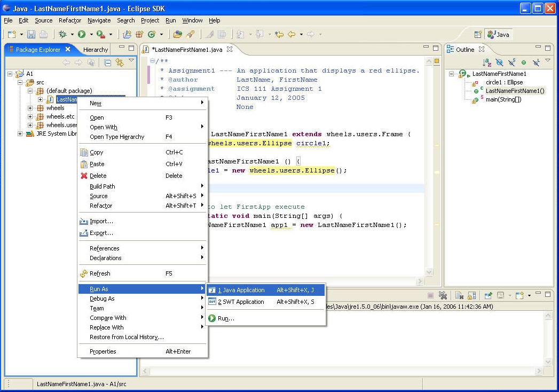
Task: Click the New wizard toolbar icon
Action: [x=12, y=34]
